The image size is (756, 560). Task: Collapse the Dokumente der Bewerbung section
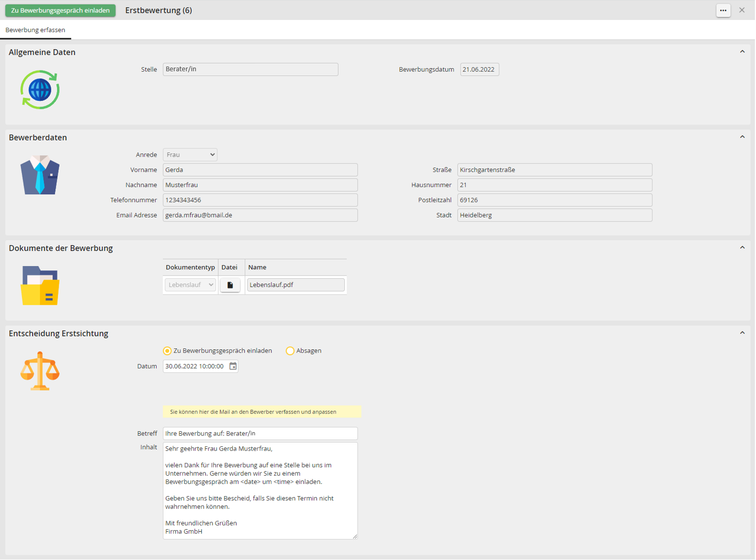coord(742,248)
